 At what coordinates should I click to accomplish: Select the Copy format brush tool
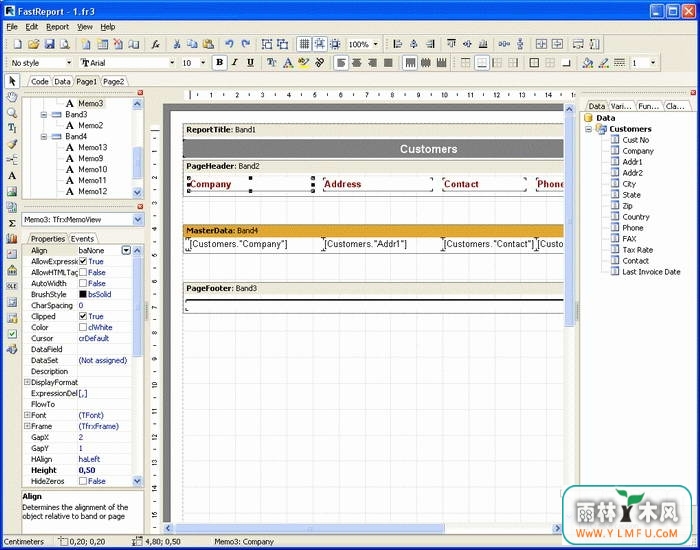(12, 144)
